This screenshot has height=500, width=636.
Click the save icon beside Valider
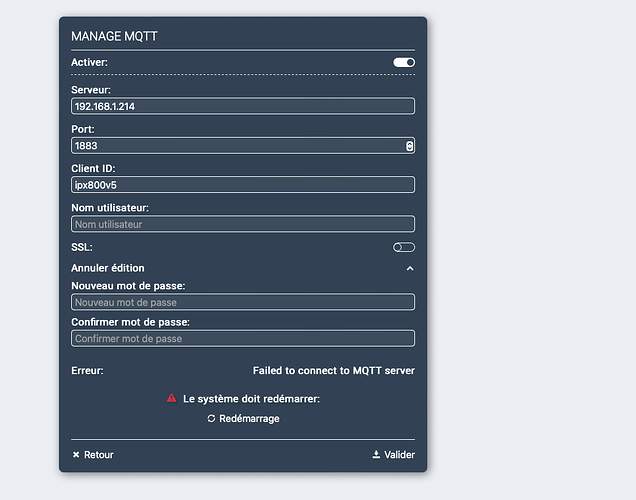376,454
